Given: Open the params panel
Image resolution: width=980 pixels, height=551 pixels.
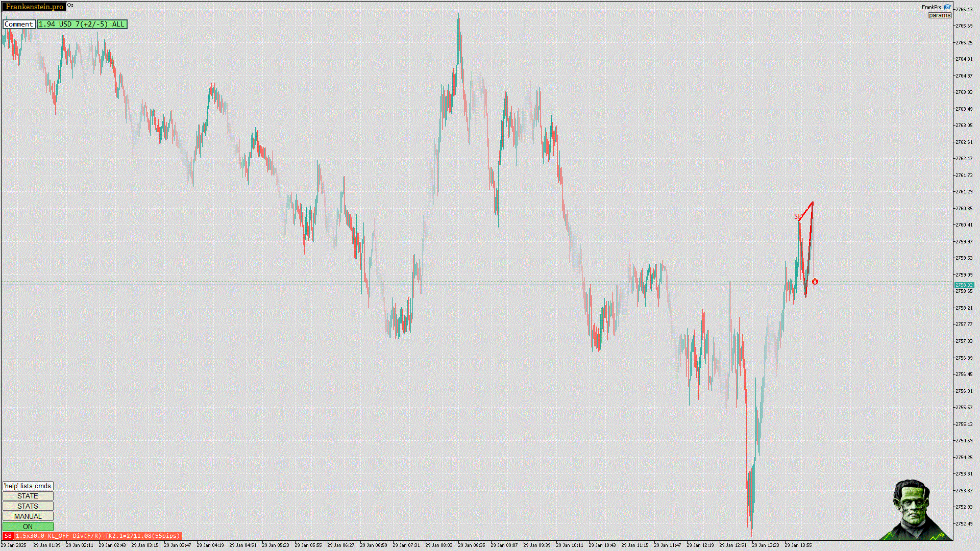Looking at the screenshot, I should tap(939, 15).
